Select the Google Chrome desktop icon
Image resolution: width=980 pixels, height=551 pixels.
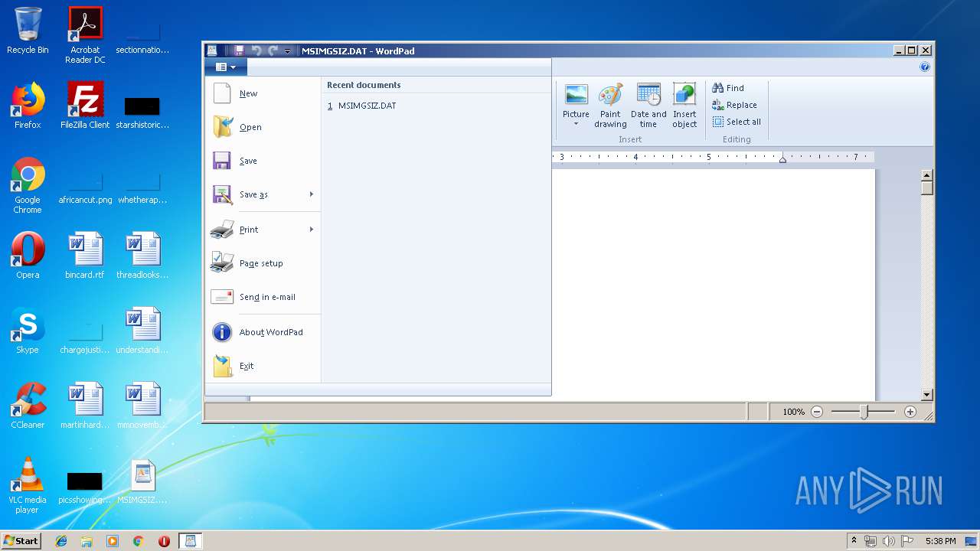coord(28,185)
